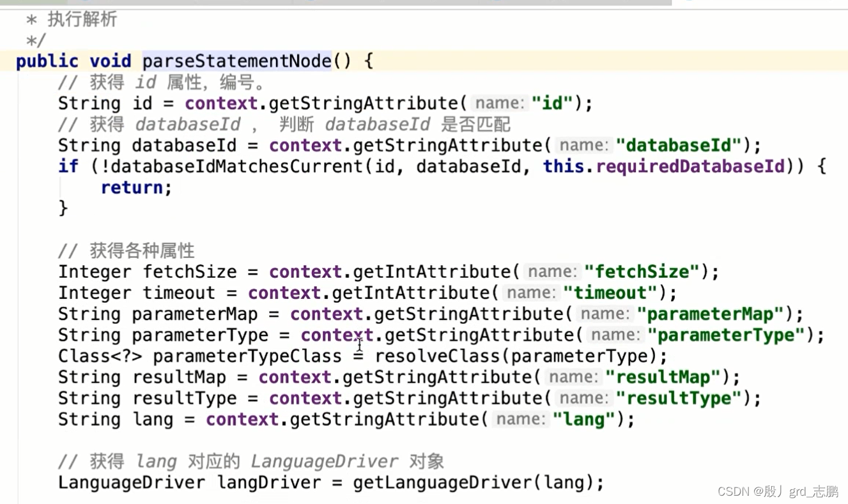848x504 pixels.
Task: Click the 'return;' statement
Action: 136,187
